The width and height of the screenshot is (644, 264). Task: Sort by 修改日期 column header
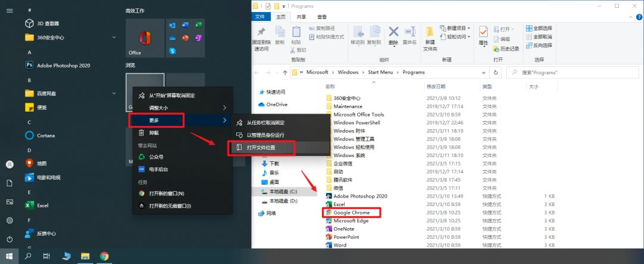pyautogui.click(x=435, y=87)
